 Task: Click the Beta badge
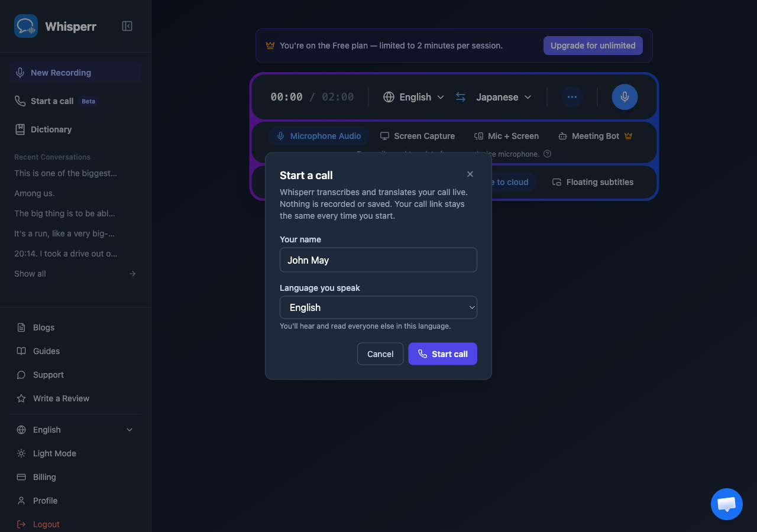(88, 101)
